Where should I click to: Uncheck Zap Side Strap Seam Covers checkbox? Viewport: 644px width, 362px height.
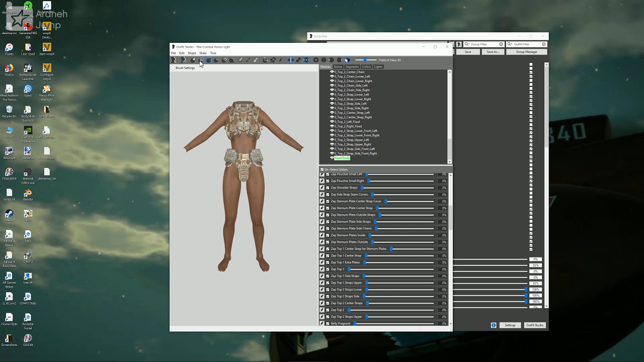click(x=328, y=195)
